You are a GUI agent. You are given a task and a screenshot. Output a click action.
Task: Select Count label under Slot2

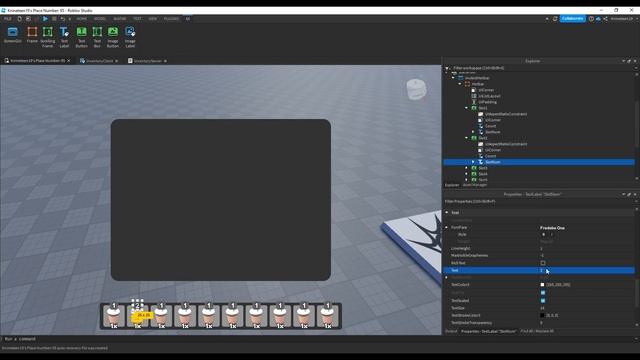point(490,156)
